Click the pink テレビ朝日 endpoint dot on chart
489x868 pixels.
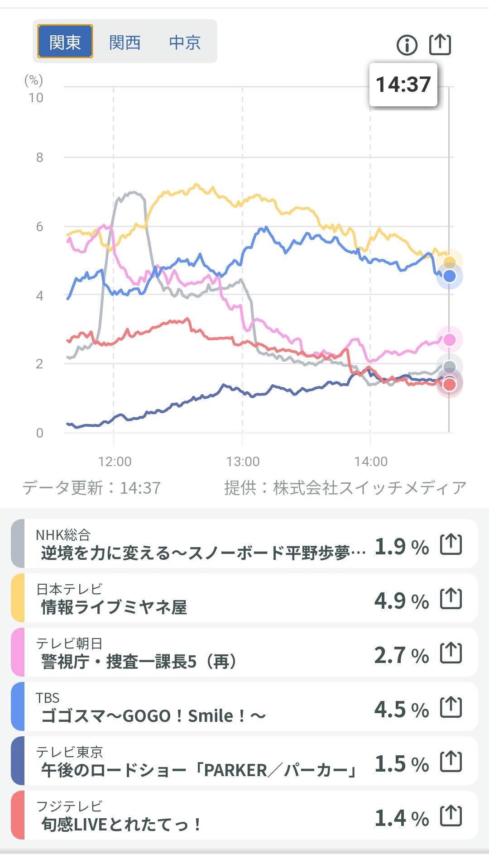[449, 340]
